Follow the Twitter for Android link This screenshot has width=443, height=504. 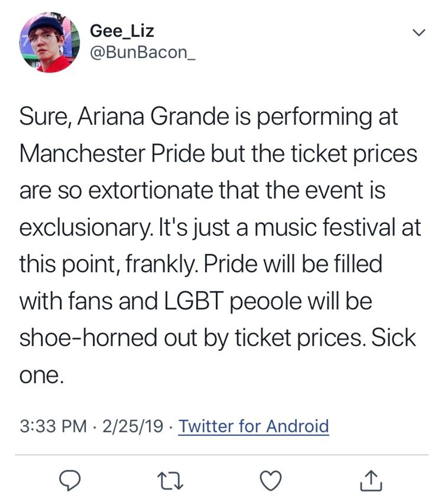[254, 426]
